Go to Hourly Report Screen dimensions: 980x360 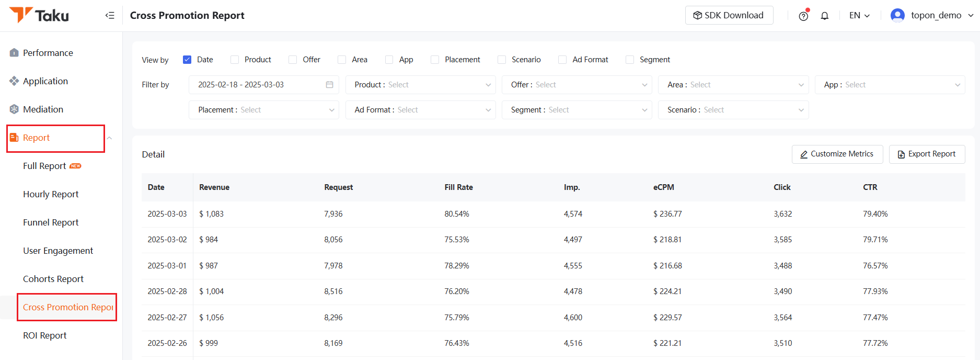(x=51, y=194)
